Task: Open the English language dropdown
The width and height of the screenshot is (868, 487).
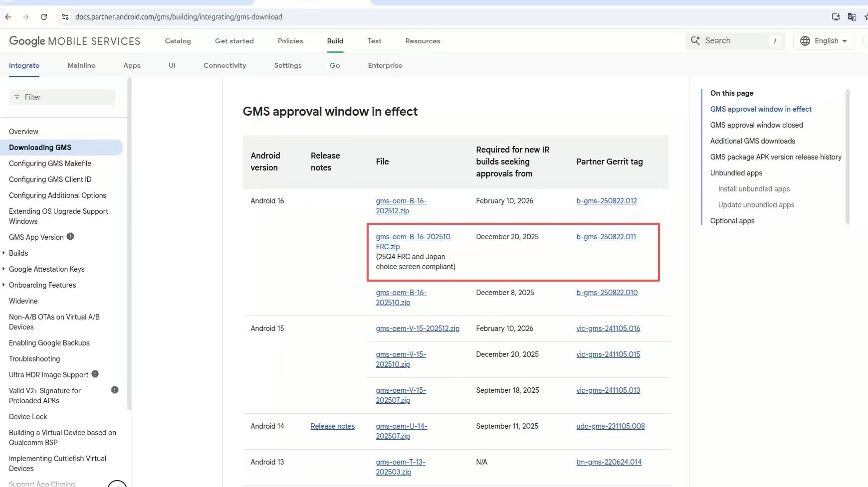Action: pyautogui.click(x=824, y=41)
